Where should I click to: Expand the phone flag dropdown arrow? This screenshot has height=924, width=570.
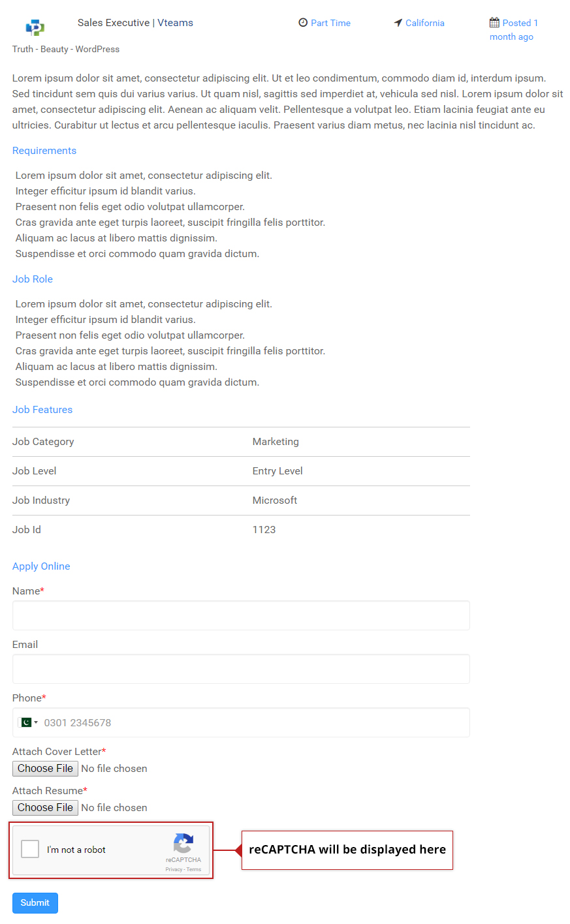36,722
